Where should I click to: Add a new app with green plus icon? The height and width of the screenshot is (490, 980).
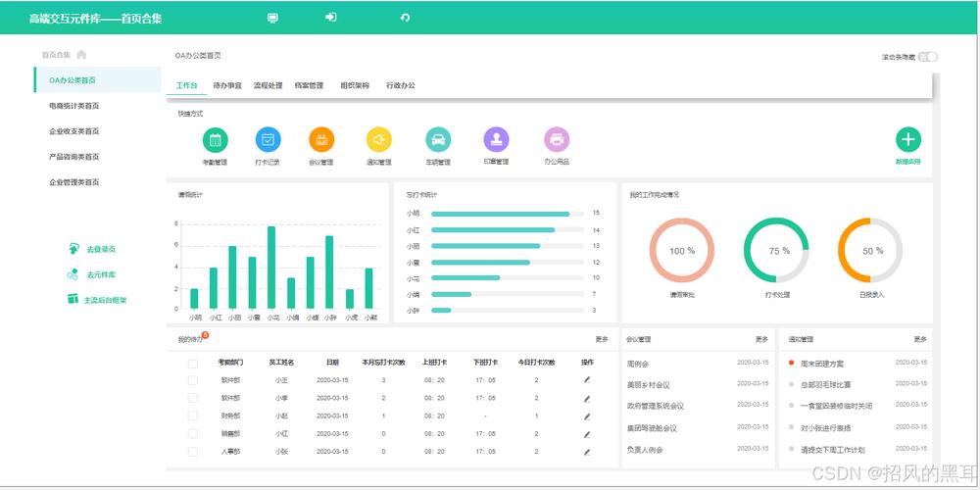click(908, 140)
